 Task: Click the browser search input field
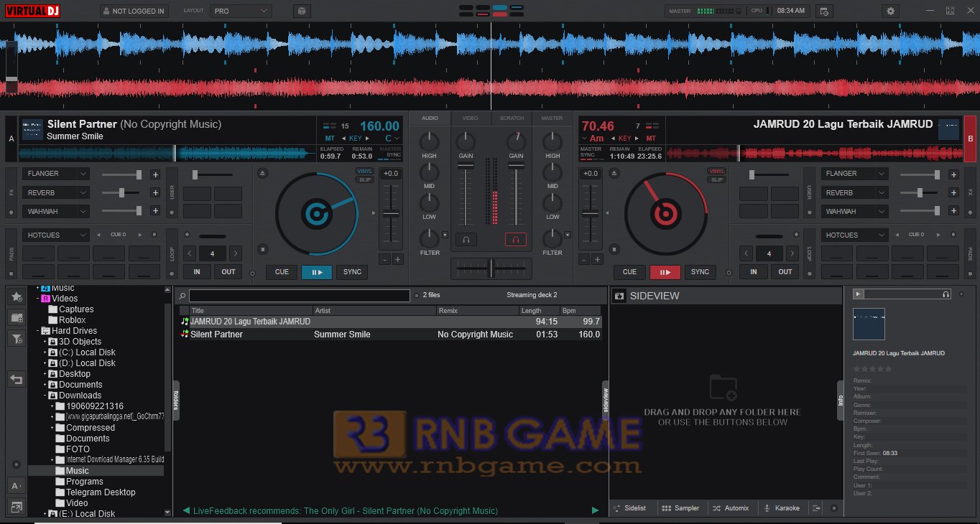300,296
